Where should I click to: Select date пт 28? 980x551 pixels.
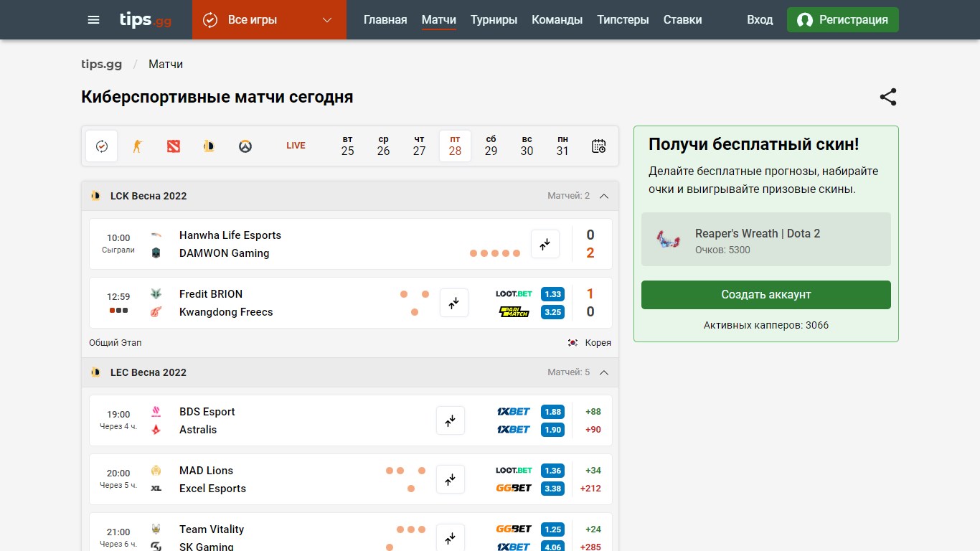tap(455, 146)
